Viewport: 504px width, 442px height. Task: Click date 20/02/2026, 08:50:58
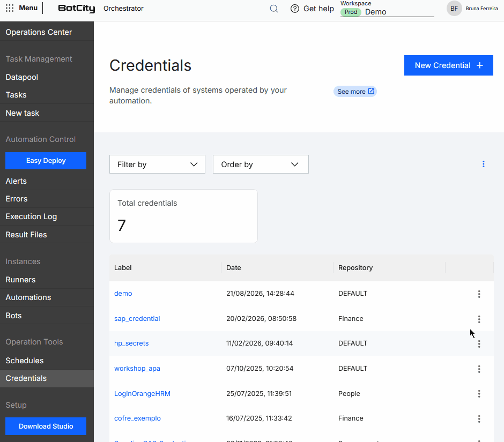[x=261, y=319]
